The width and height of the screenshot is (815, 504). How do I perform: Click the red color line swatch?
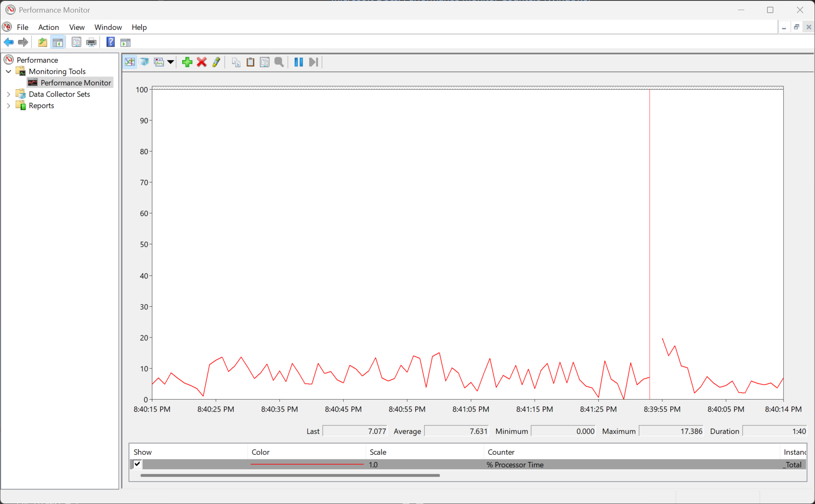coord(307,464)
